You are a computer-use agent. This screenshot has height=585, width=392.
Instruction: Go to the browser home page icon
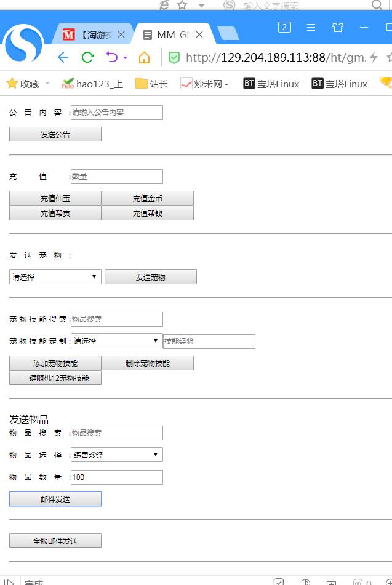pos(144,58)
